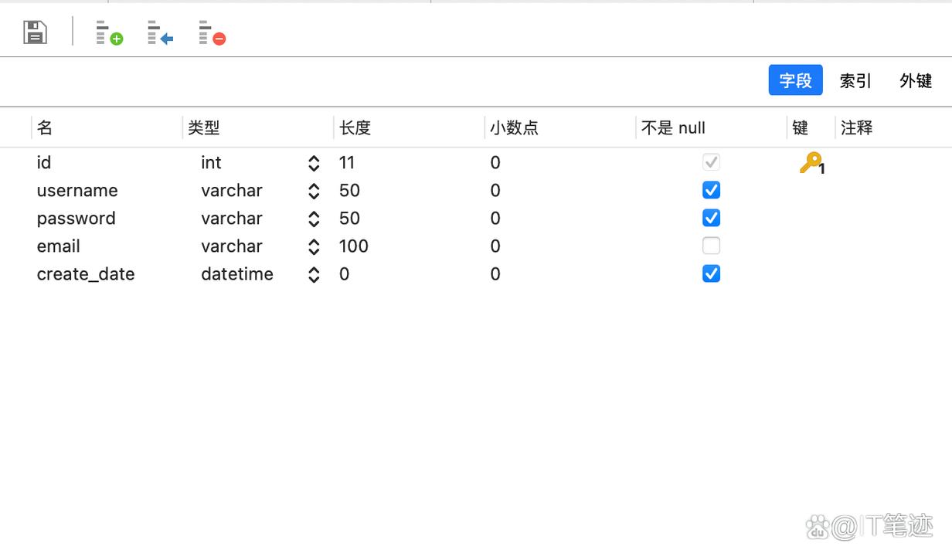
Task: Open the type dropdown for id
Action: [x=314, y=163]
